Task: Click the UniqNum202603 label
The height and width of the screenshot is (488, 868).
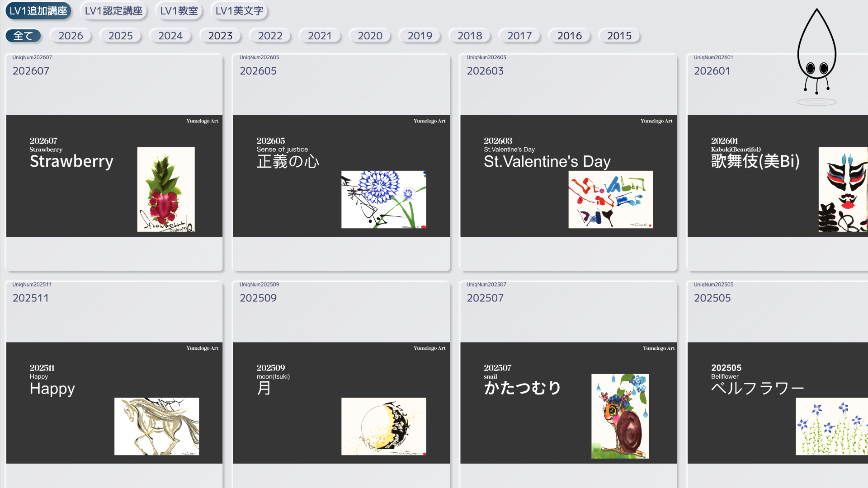Action: tap(486, 57)
